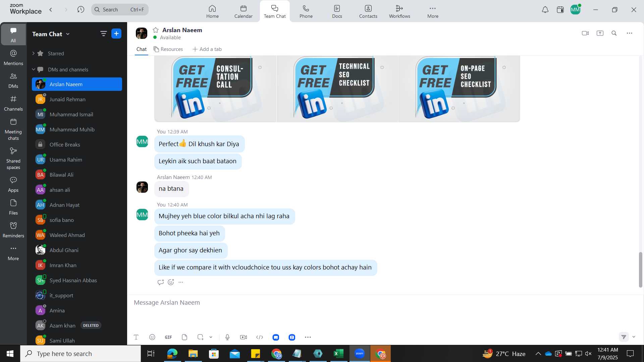
Task: Open GIF picker in message toolbar
Action: pos(168,337)
